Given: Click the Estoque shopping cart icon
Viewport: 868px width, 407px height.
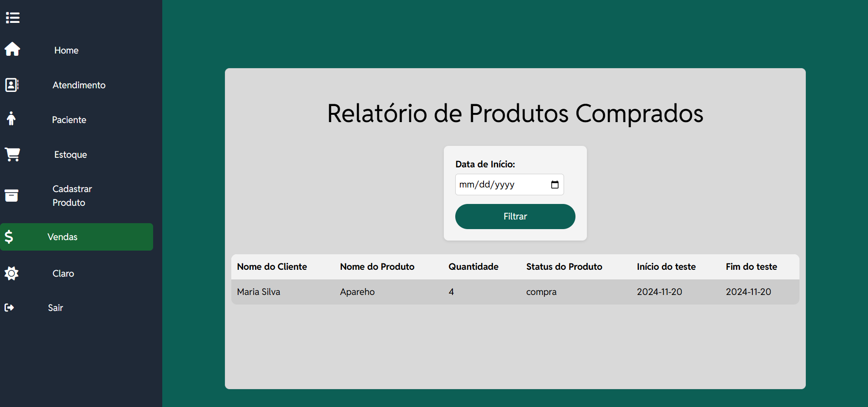Looking at the screenshot, I should click(x=12, y=154).
